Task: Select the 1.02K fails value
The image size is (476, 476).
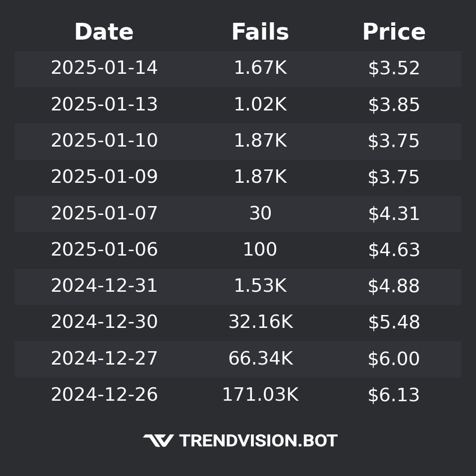Action: [x=260, y=105]
